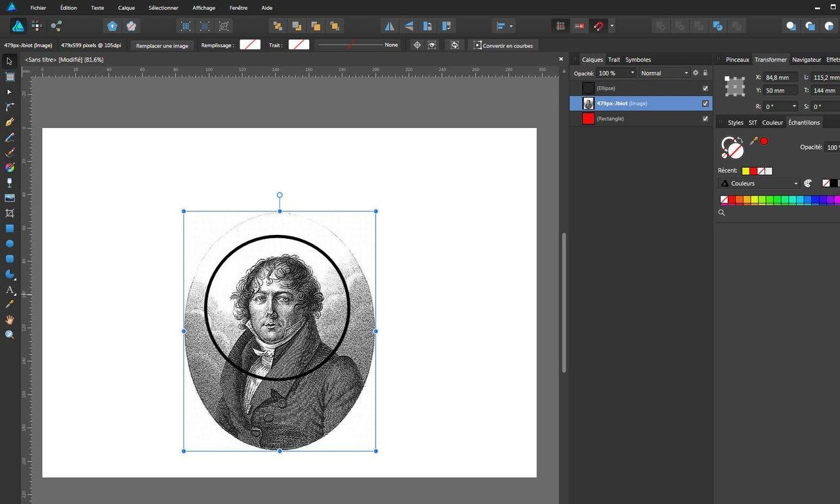The width and height of the screenshot is (840, 504).
Task: Open the Texte menu
Action: pyautogui.click(x=97, y=8)
